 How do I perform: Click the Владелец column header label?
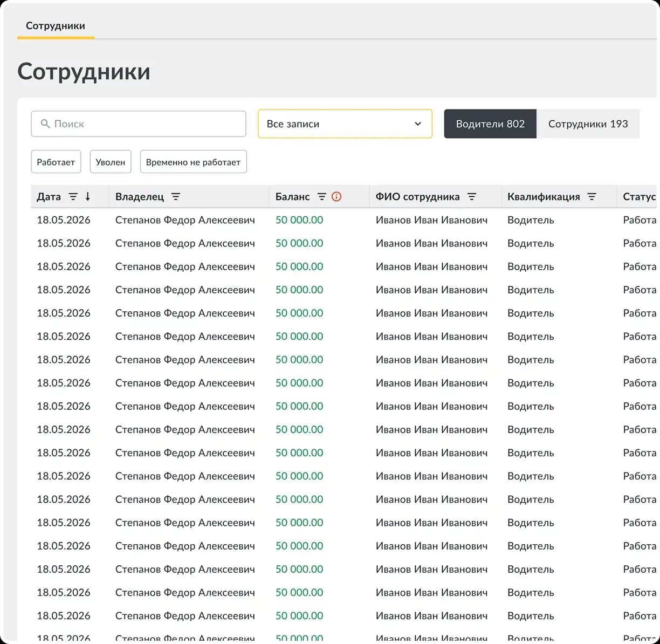(x=140, y=197)
